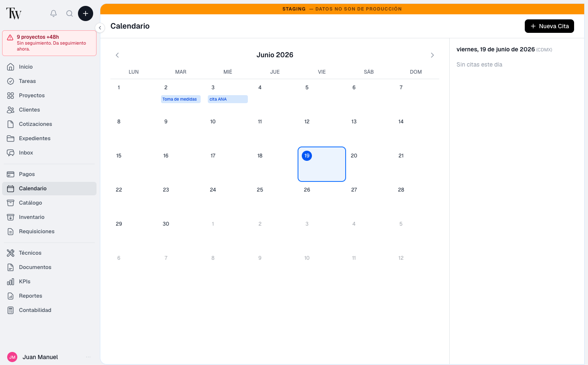Click the Cotizaciones file icon

point(11,124)
